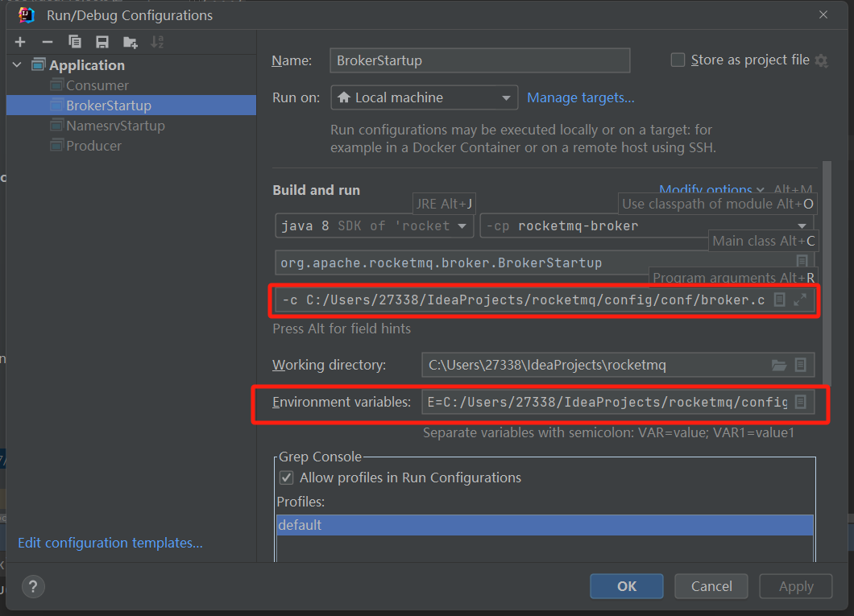Sort configurations alphabetically
This screenshot has height=616, width=854.
click(x=157, y=42)
